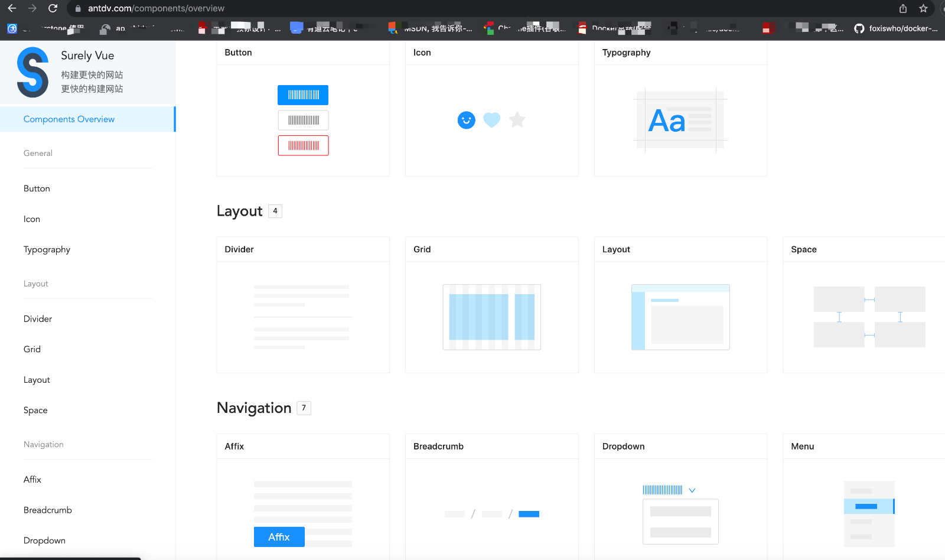Click the Layout section heading

tap(239, 211)
